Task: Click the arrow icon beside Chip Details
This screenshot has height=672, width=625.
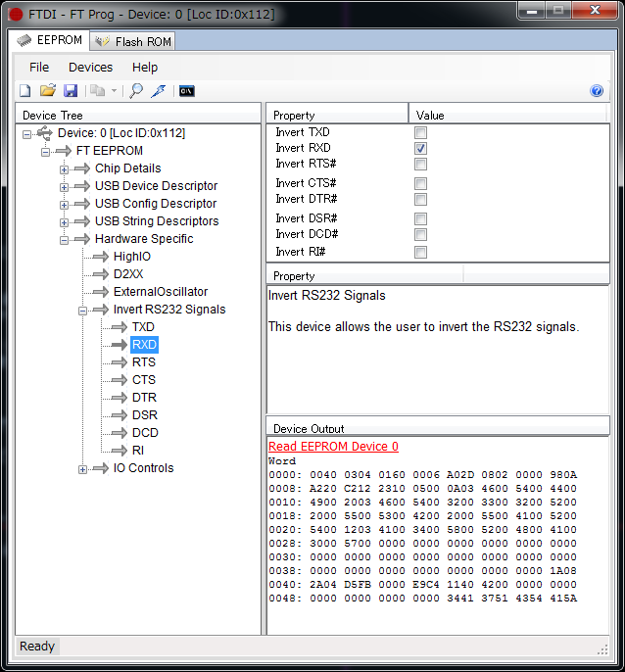Action: (82, 168)
